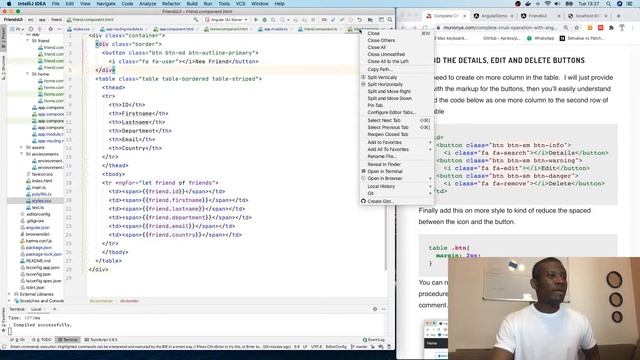Open Chrome extensions puzzle icon
This screenshot has width=640, height=360.
611,28
